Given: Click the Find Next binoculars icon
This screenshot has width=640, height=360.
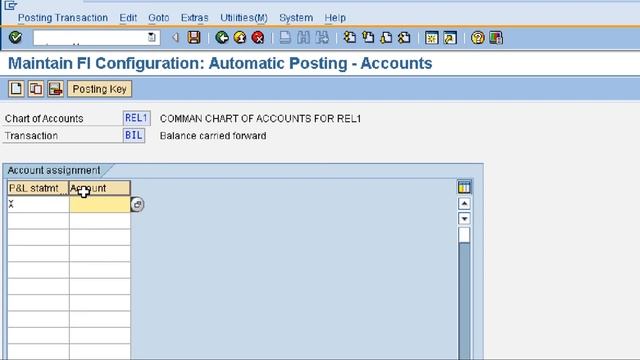Looking at the screenshot, I should [x=322, y=38].
